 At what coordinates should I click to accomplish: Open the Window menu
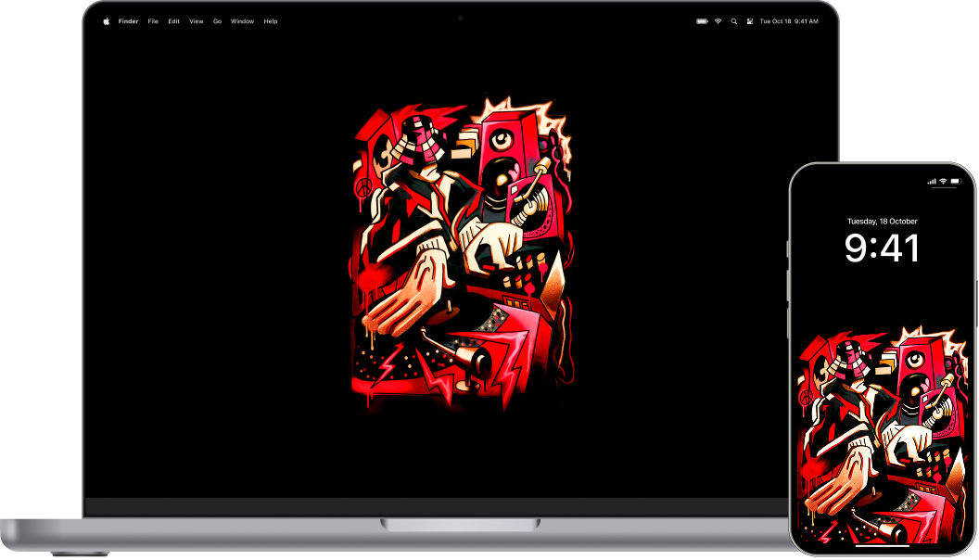pos(242,20)
